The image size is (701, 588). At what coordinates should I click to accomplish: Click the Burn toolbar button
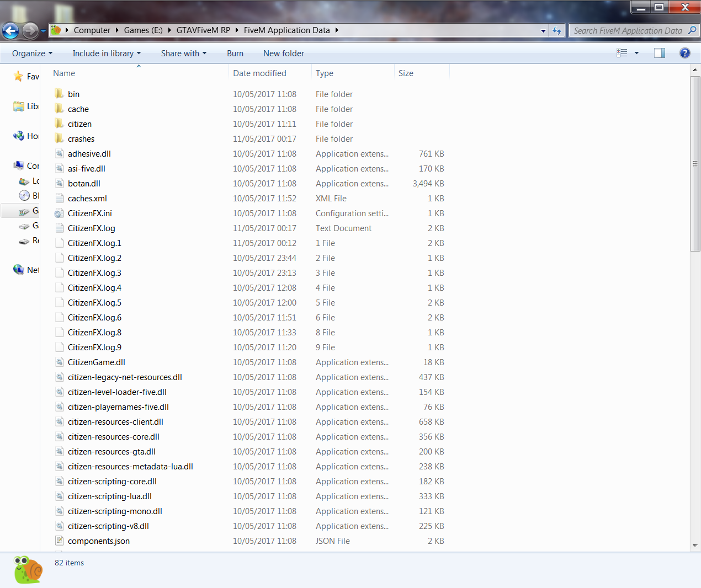click(235, 54)
